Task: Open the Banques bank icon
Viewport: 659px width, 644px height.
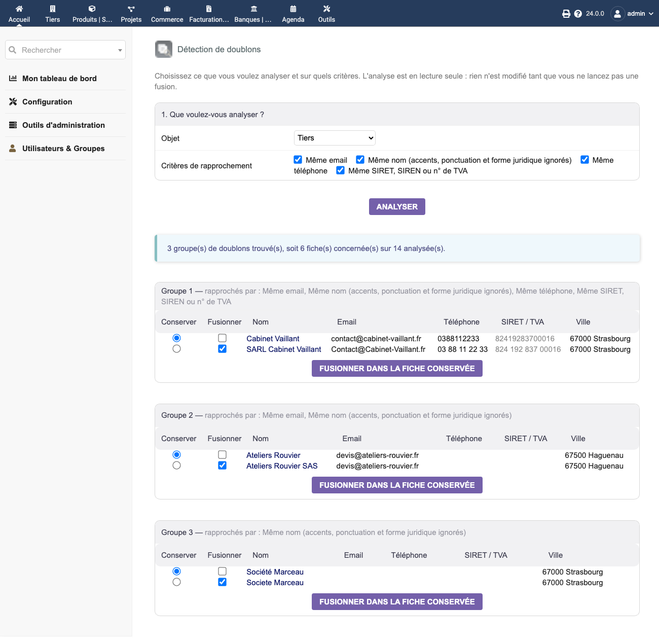Action: [254, 9]
